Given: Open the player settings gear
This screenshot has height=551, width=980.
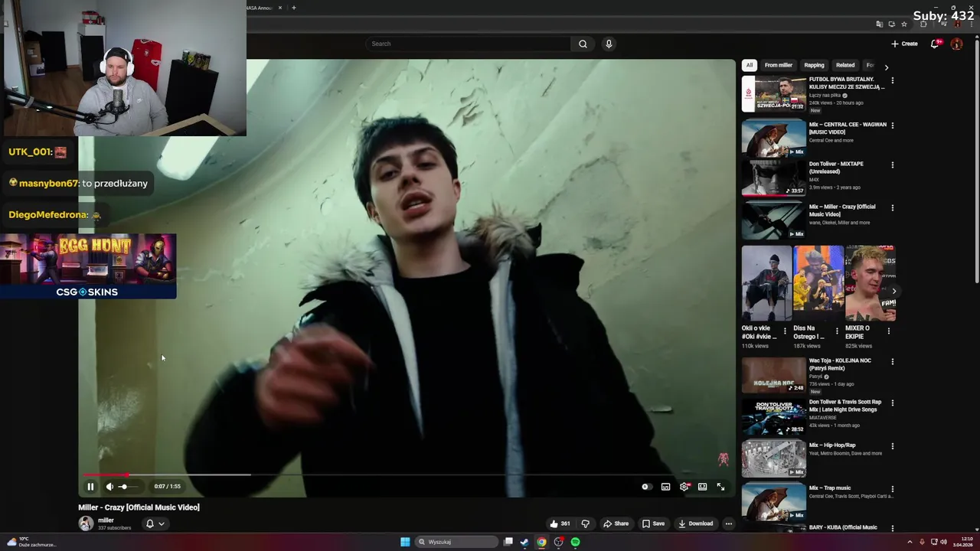Looking at the screenshot, I should [684, 487].
